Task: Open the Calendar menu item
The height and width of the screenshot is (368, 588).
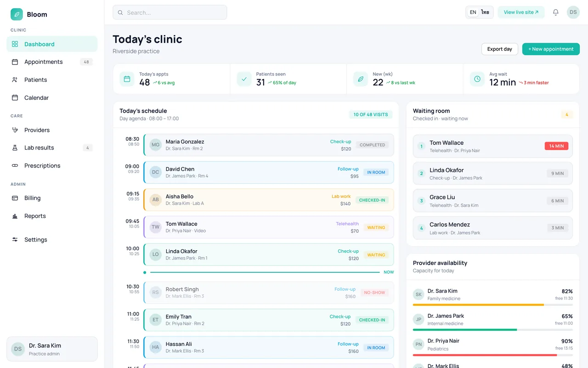Action: point(52,98)
